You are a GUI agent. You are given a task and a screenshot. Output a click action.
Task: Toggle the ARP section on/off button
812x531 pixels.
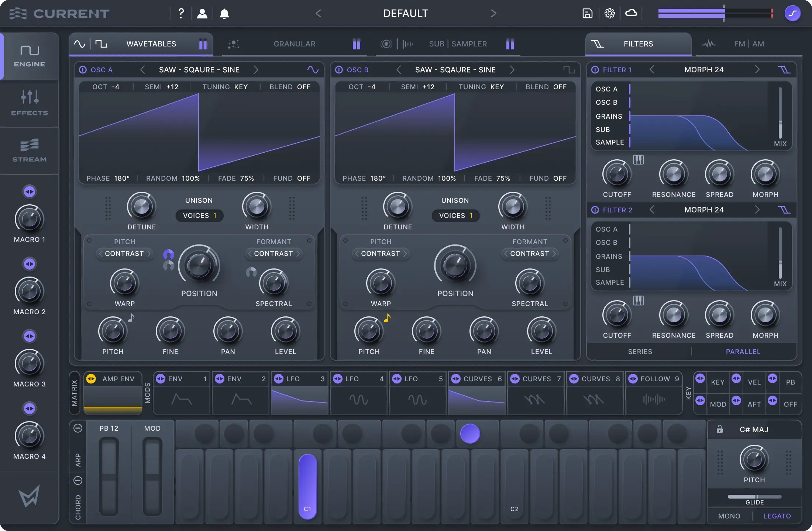coord(78,428)
